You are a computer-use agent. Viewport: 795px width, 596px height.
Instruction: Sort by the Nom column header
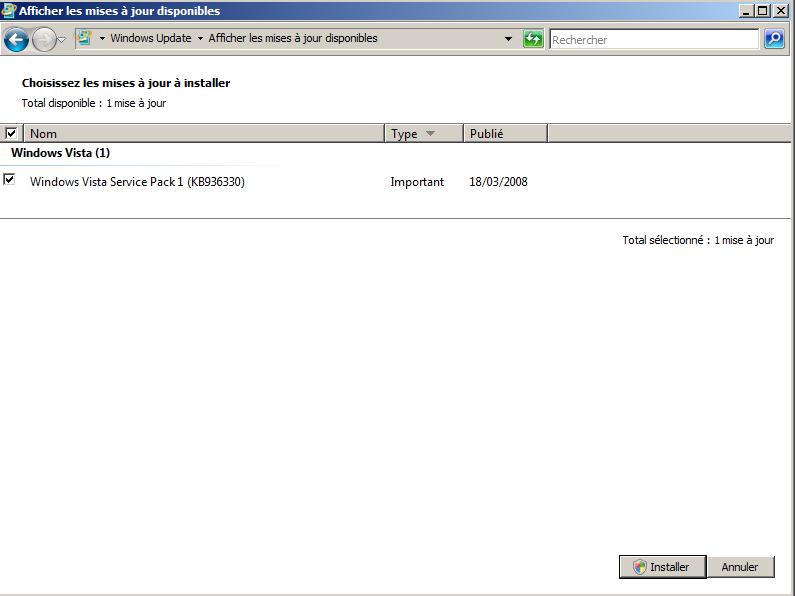coord(204,134)
